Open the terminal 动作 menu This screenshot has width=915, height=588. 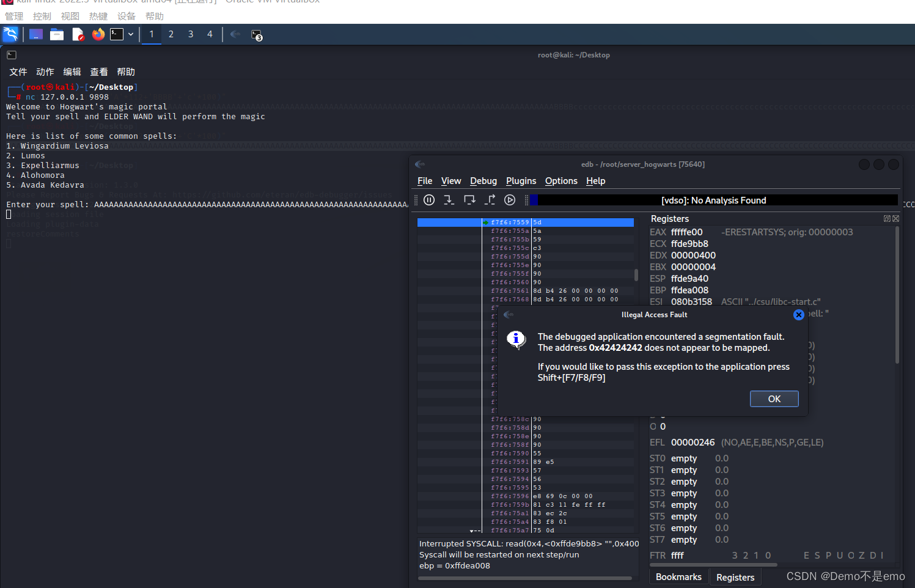tap(45, 72)
